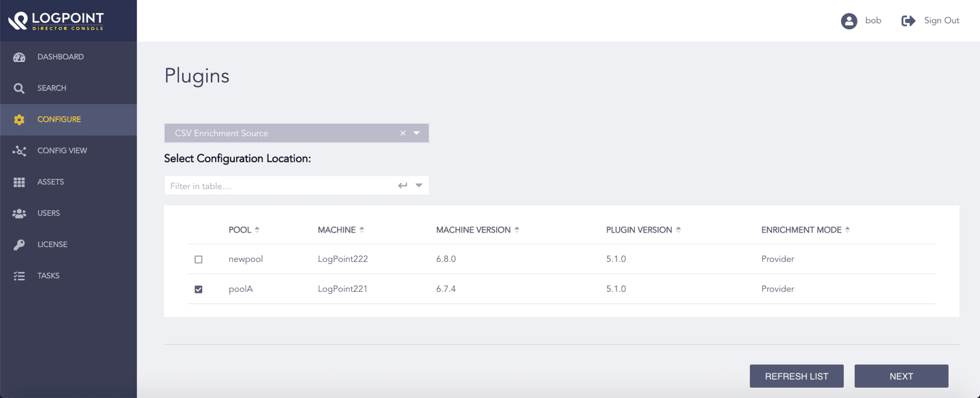
Task: Select the Dashboard speedometer icon in sidebar
Action: (x=19, y=56)
